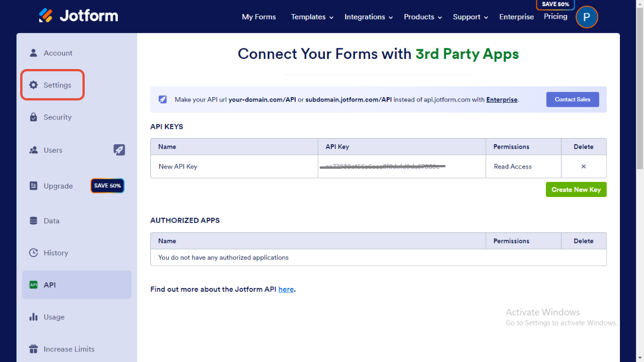Click the Increase Limits gift icon

click(x=34, y=349)
